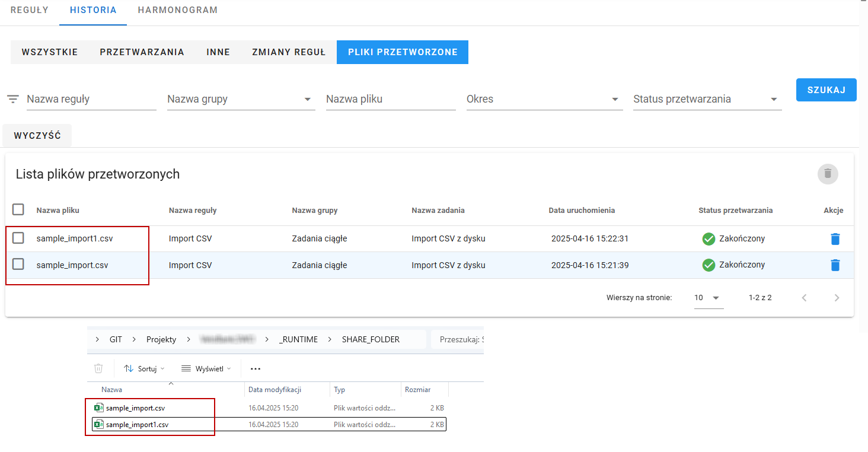This screenshot has width=868, height=452.
Task: Open the Status przetwarzania dropdown
Action: (x=707, y=99)
